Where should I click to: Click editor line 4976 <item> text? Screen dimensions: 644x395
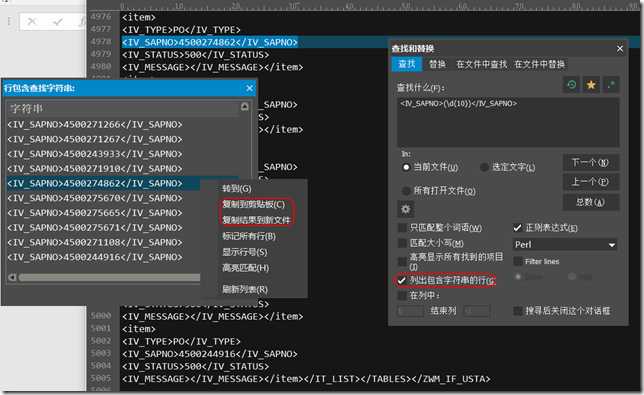138,17
